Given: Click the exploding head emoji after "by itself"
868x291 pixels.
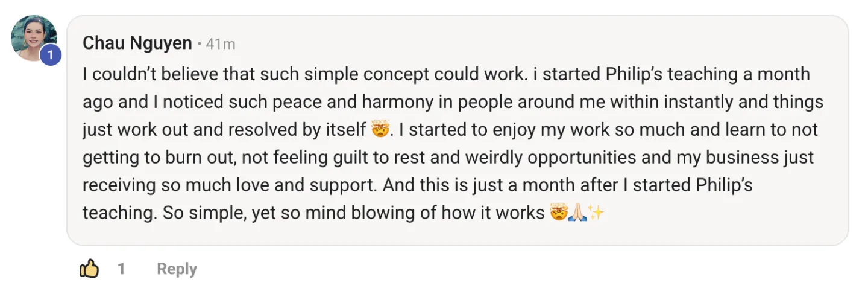Looking at the screenshot, I should click(x=379, y=130).
